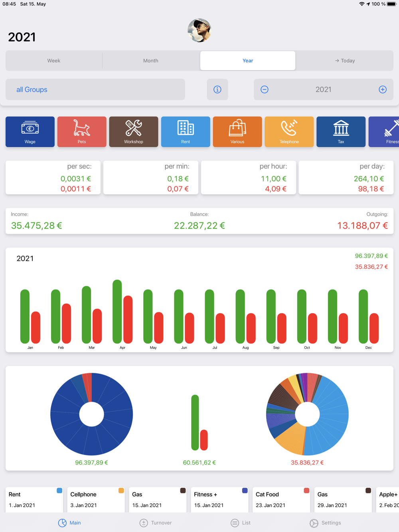Screen dimensions: 399x532
Task: Open the Main tab
Action: point(69,523)
